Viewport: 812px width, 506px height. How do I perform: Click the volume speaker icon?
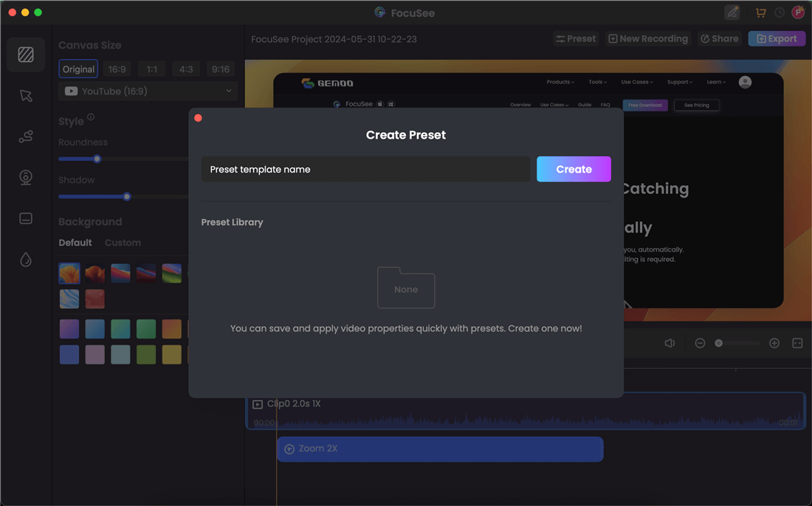tap(670, 343)
